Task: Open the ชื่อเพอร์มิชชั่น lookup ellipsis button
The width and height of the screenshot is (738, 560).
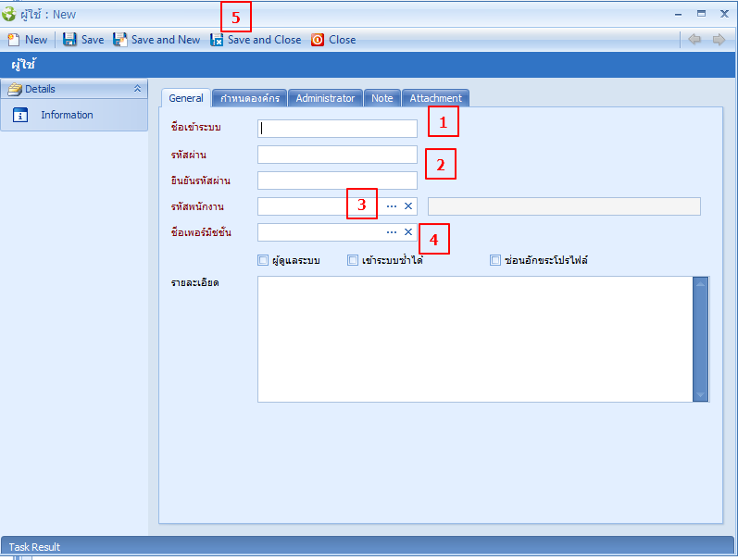Action: coord(391,231)
